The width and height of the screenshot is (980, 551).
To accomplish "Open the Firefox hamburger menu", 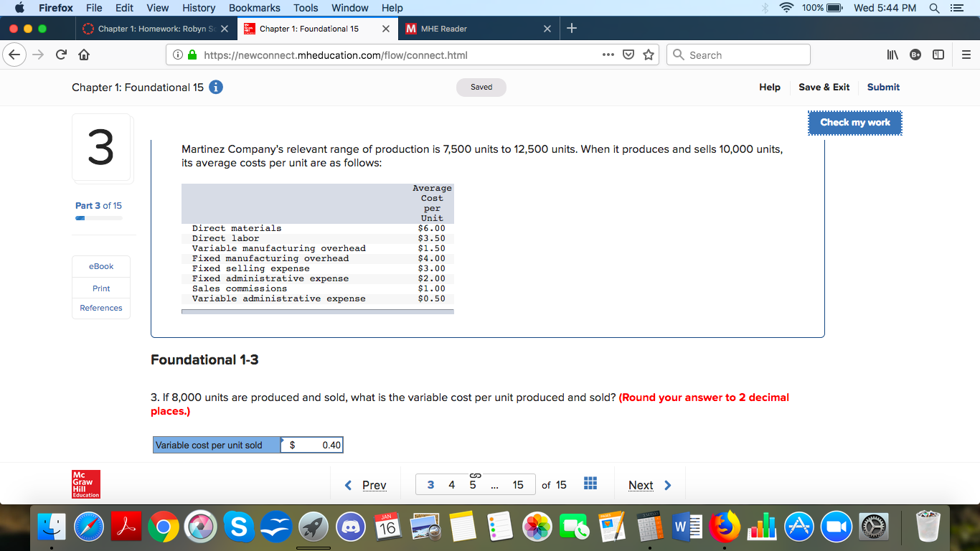I will click(966, 55).
